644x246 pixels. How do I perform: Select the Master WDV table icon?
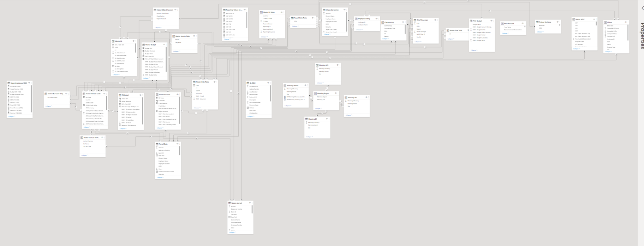pos(574,19)
